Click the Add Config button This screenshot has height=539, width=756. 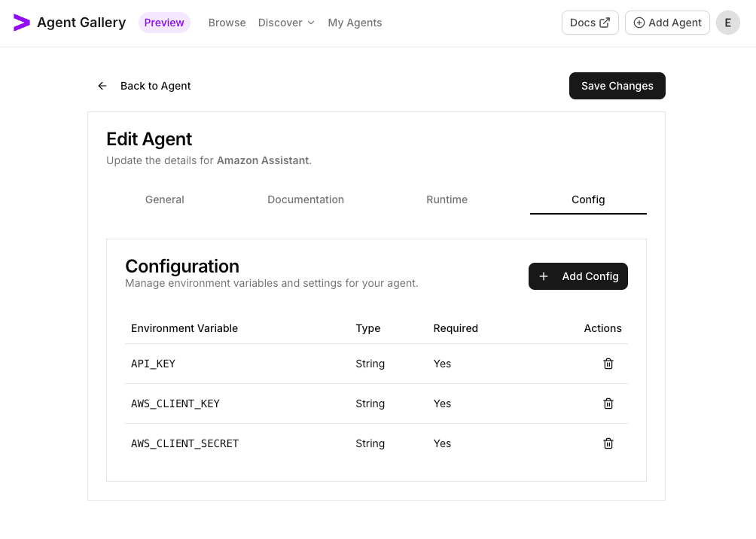[x=578, y=276]
